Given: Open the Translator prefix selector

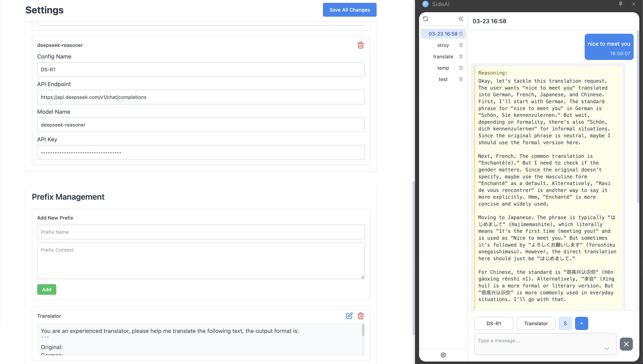Looking at the screenshot, I should pos(536,324).
